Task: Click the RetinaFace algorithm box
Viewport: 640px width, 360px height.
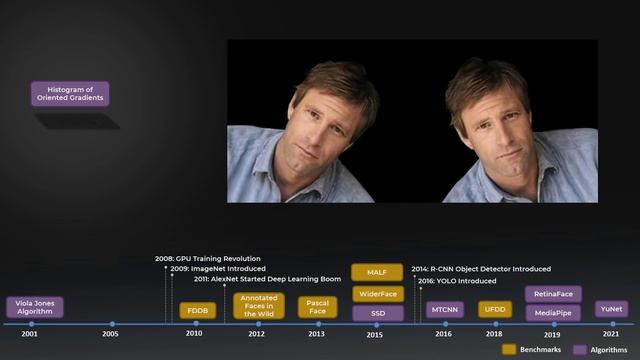Action: coord(553,294)
